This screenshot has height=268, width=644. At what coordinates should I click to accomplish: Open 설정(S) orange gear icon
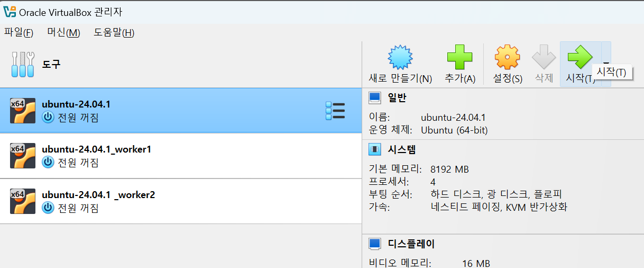click(507, 57)
